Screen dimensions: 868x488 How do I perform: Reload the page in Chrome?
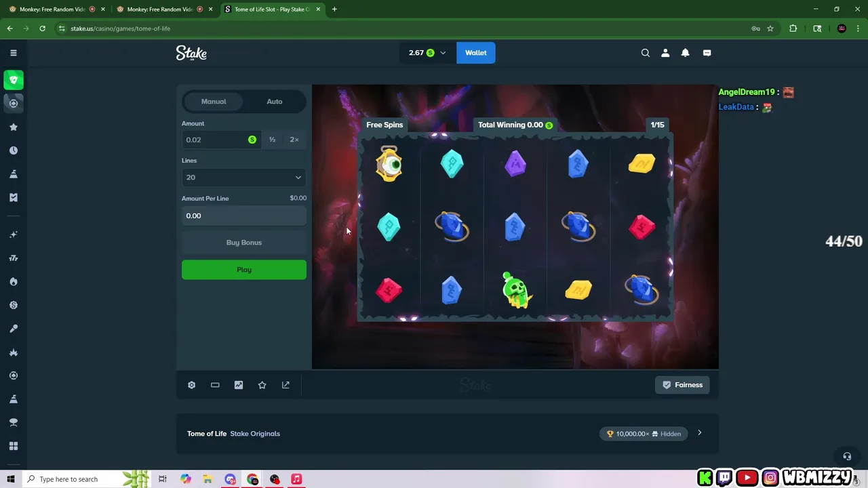42,28
